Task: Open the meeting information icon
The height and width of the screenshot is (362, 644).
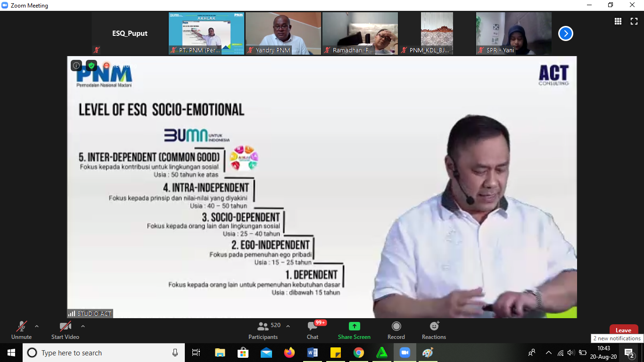Action: [x=76, y=66]
